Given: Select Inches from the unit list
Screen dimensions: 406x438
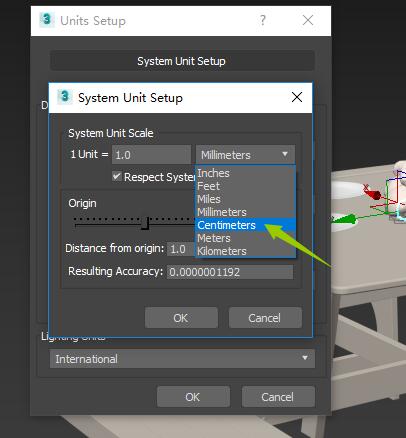Looking at the screenshot, I should (x=245, y=173).
